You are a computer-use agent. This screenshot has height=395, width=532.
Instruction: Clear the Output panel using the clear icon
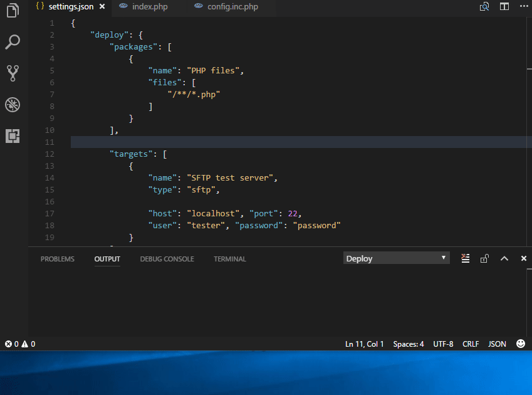tap(466, 258)
